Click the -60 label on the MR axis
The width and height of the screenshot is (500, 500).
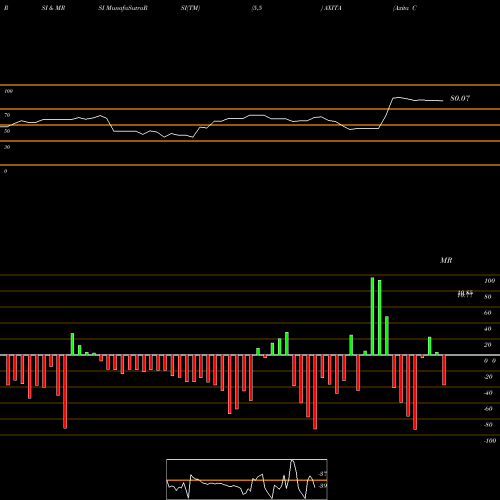tap(488, 409)
